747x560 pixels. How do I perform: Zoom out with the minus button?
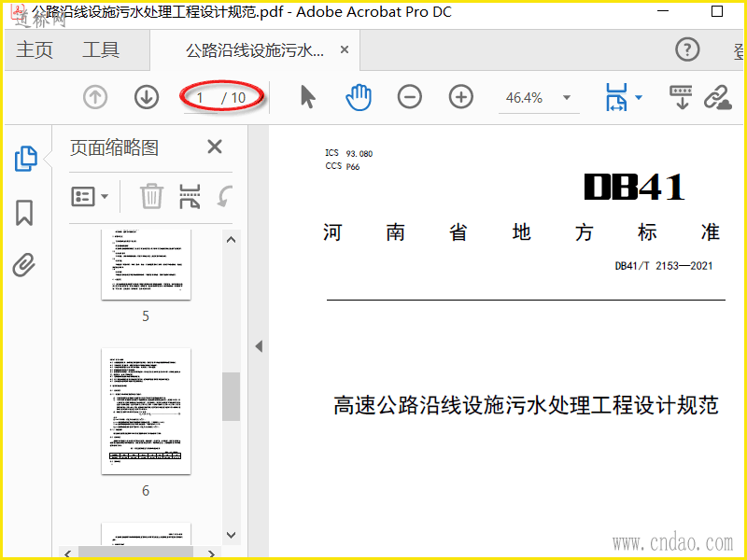[410, 97]
